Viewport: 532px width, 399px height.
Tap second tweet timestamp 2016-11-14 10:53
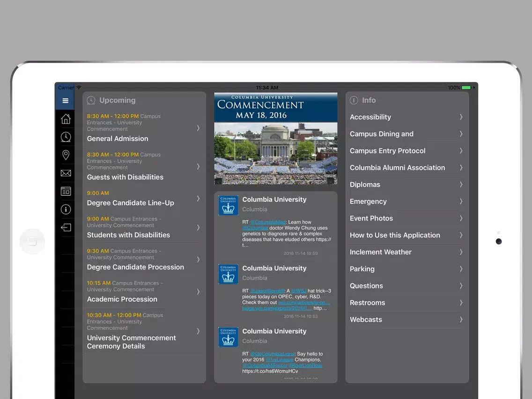click(301, 317)
